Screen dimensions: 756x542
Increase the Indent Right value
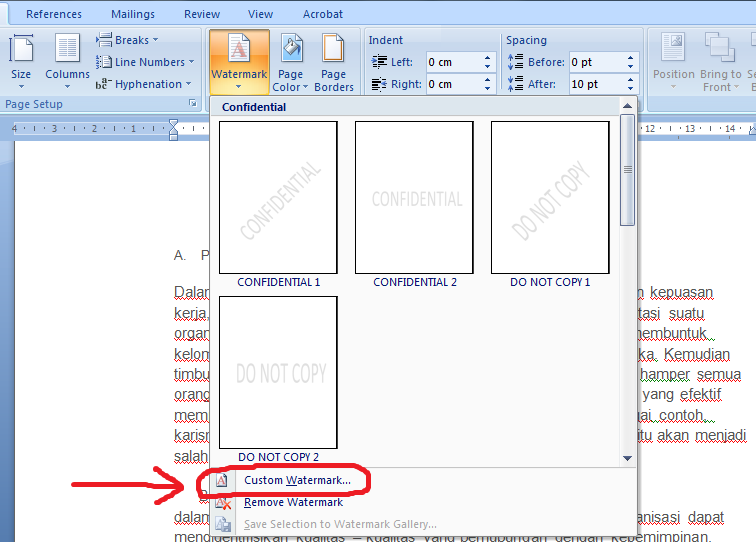(x=487, y=80)
